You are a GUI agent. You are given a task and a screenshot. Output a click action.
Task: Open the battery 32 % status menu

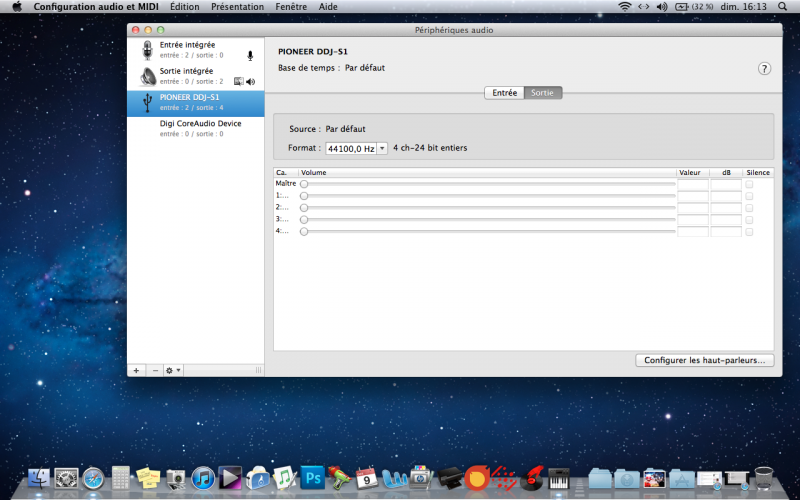(x=693, y=7)
